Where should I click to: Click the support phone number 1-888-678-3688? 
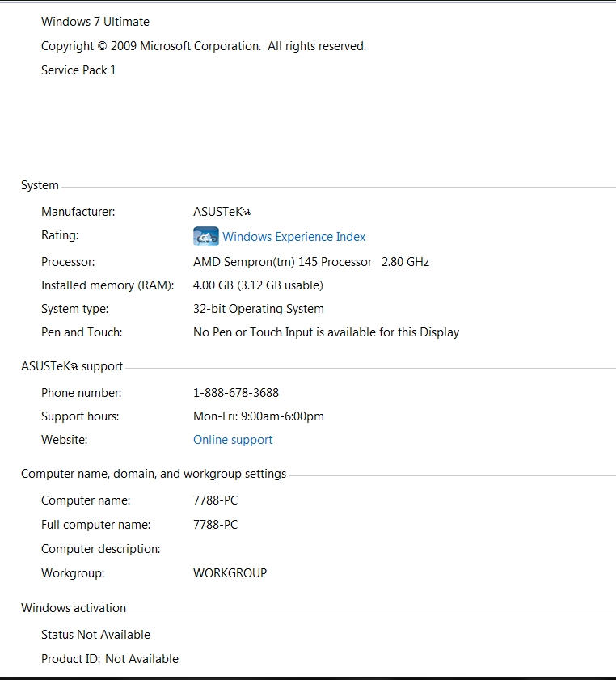236,393
